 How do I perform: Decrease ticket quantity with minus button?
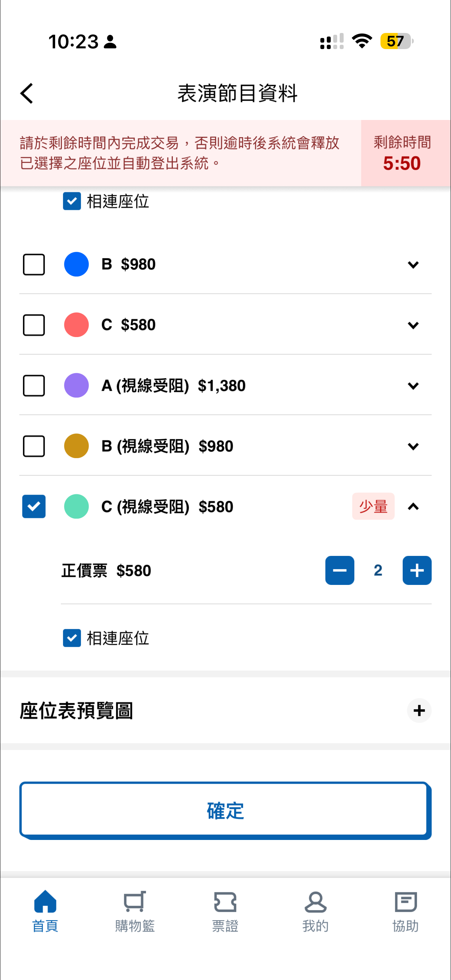[x=340, y=570]
